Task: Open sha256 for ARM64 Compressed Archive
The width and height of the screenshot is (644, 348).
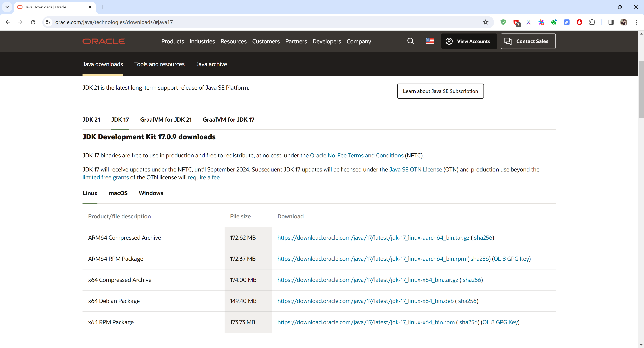Action: (x=483, y=238)
